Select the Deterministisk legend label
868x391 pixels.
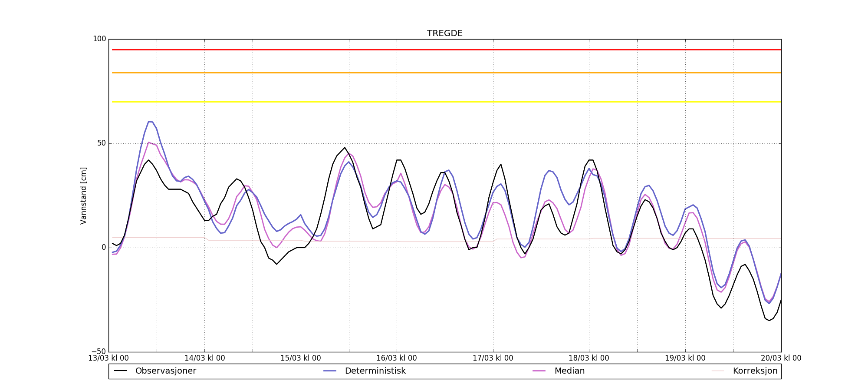[375, 371]
